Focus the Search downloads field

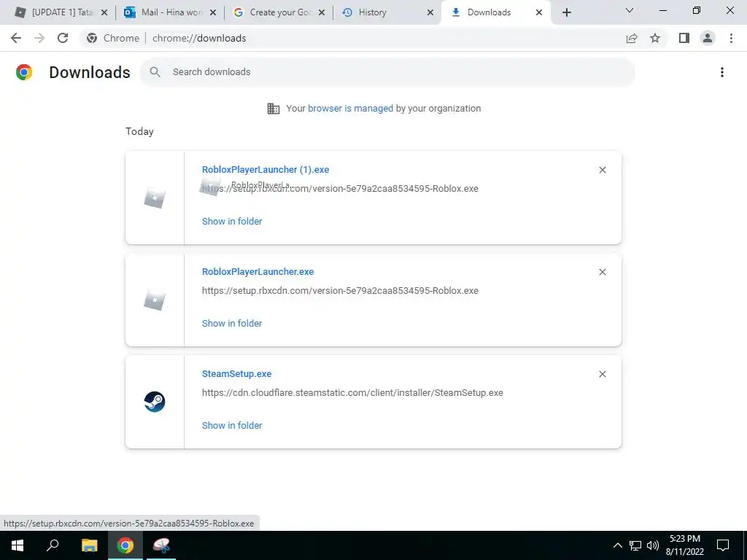click(x=387, y=72)
